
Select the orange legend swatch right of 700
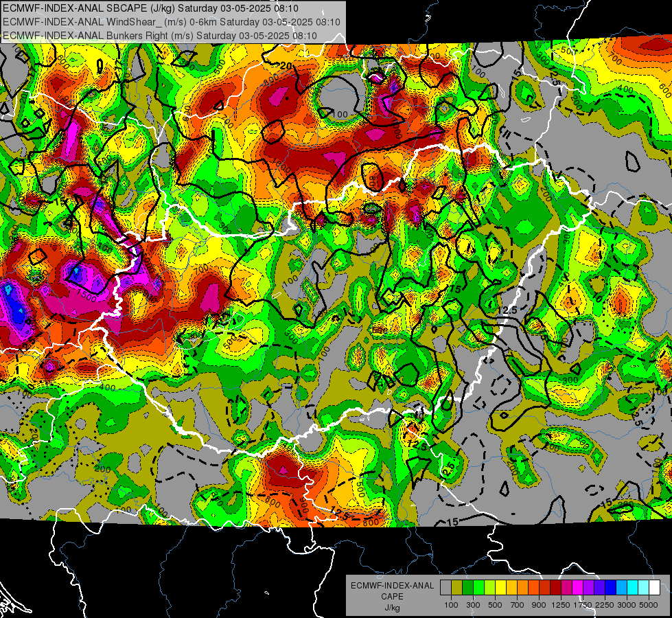[523, 588]
